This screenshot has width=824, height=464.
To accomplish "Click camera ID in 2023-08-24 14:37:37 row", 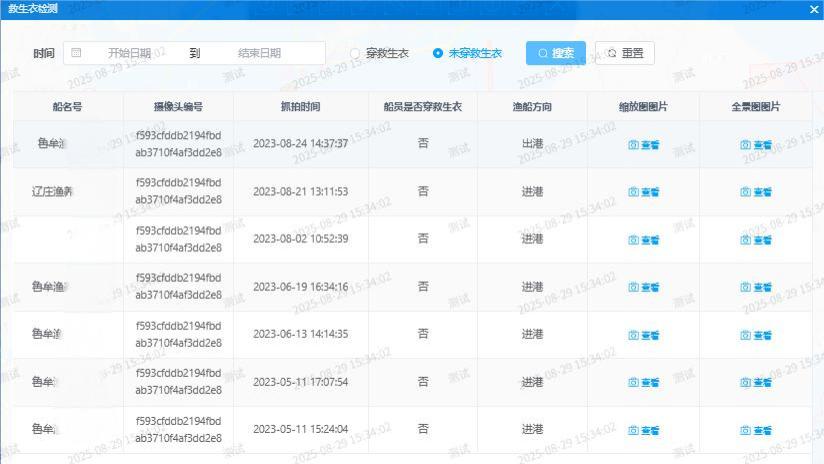I will coord(179,144).
